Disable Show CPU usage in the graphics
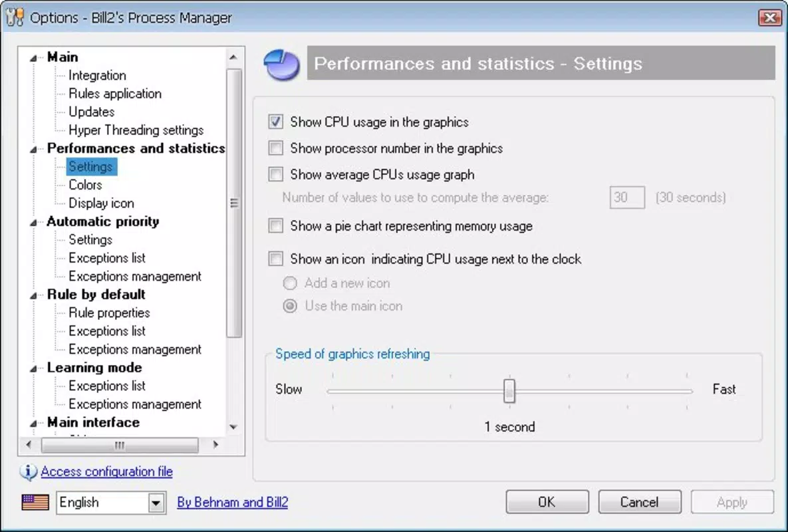 tap(275, 122)
